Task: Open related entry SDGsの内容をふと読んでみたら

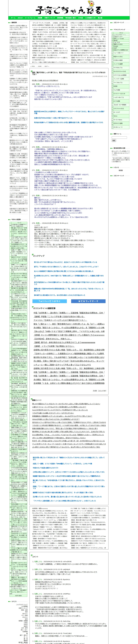Action: point(56,419)
